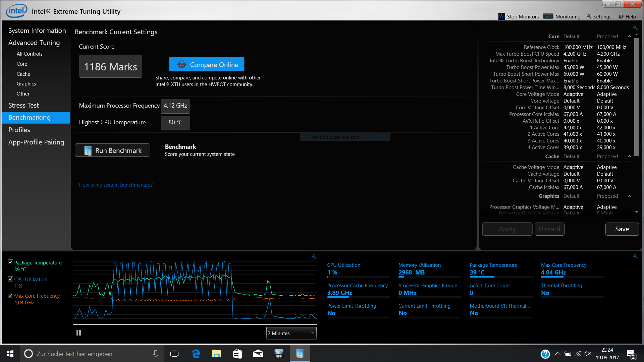Click the Help question mark icon
The width and height of the screenshot is (644, 362).
621,16
